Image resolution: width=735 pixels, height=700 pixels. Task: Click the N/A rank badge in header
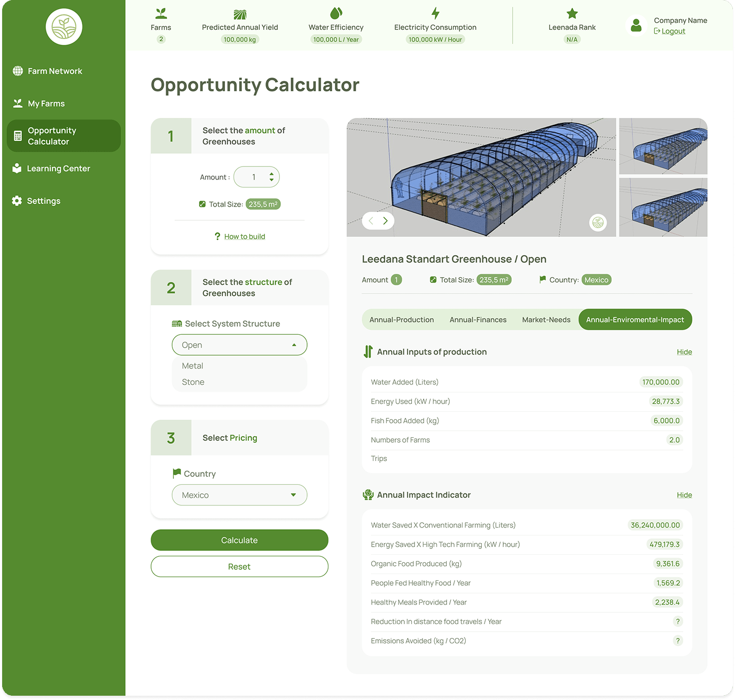click(572, 40)
